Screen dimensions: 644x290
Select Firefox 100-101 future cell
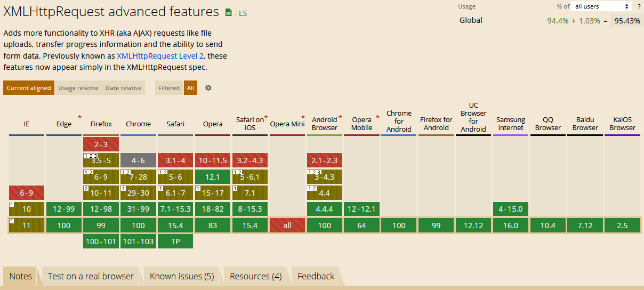[x=101, y=241]
